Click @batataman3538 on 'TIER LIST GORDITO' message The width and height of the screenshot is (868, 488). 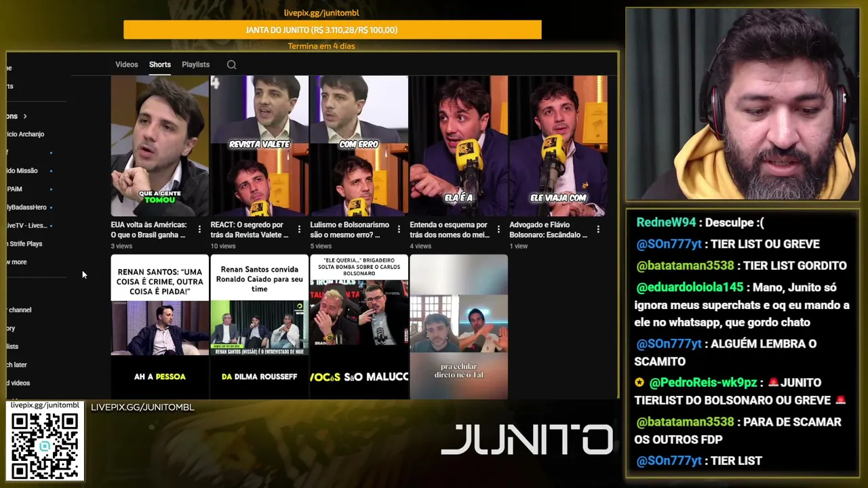686,266
